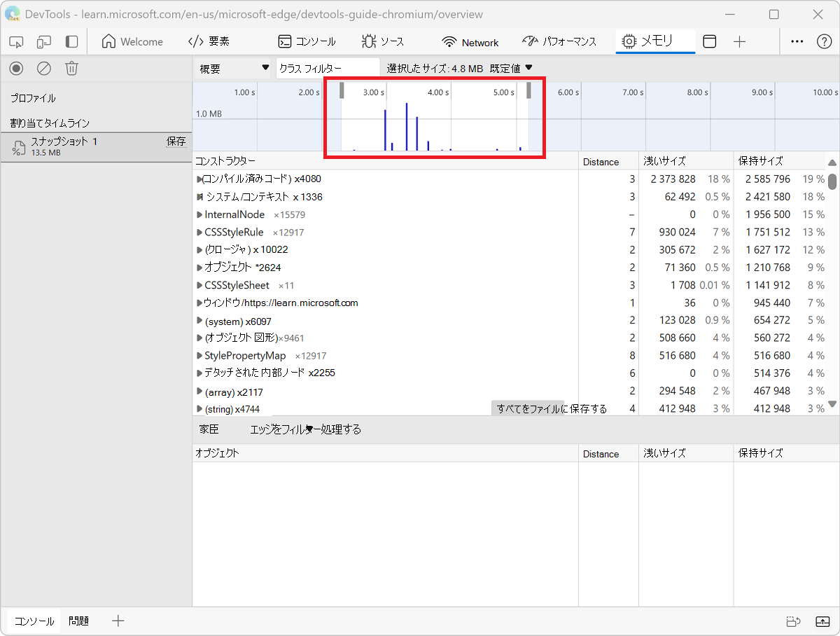Switch to the 要素 tab
Image resolution: width=840 pixels, height=636 pixels.
(x=209, y=42)
